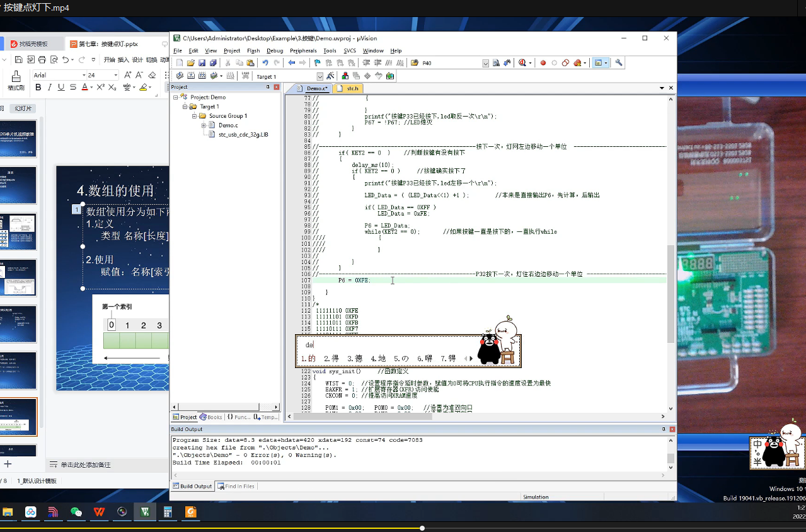
Task: Click the Save All icon in µVision
Action: pyautogui.click(x=213, y=63)
